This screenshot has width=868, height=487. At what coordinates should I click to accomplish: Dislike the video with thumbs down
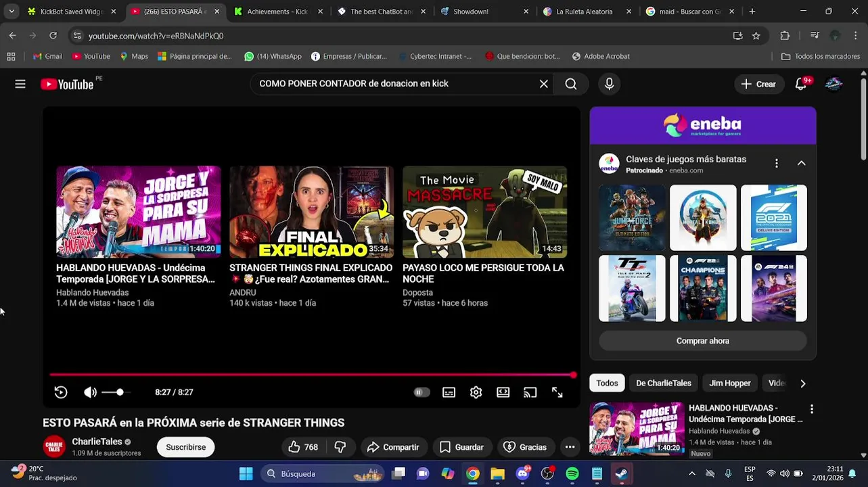340,447
